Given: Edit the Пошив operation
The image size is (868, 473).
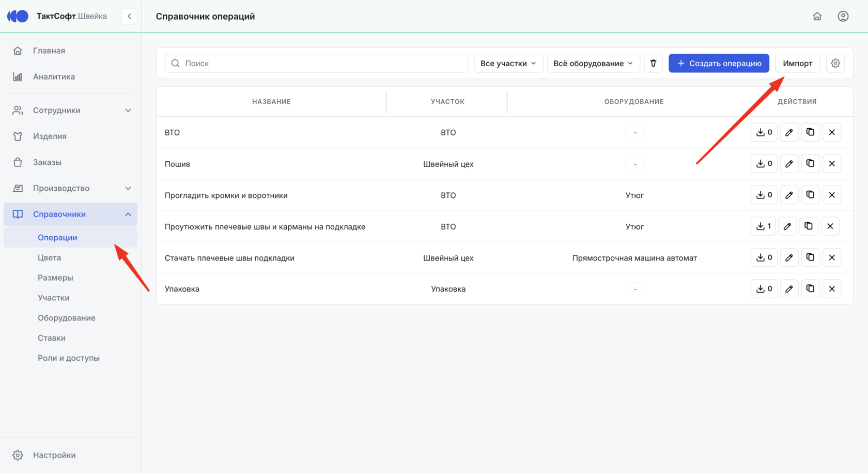Looking at the screenshot, I should pyautogui.click(x=789, y=164).
